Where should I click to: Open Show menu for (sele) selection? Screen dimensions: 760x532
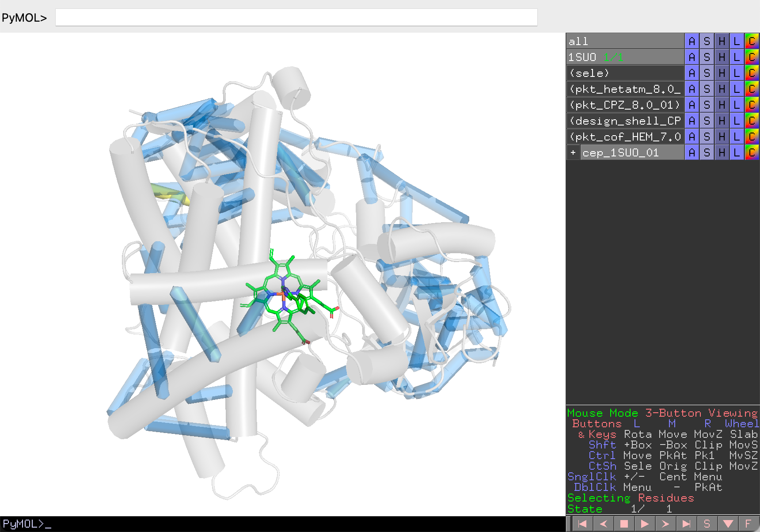(x=707, y=73)
